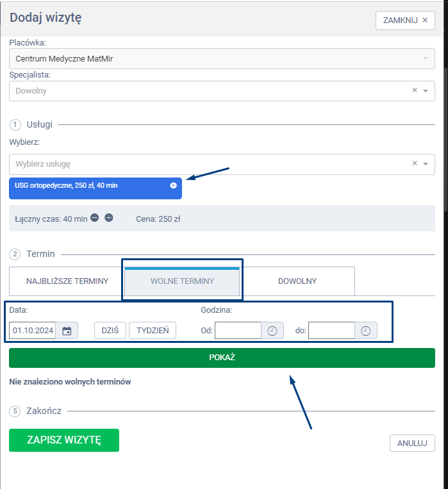Screen dimensions: 448x489
Task: Decrease total time with minus icon
Action: coord(95,218)
